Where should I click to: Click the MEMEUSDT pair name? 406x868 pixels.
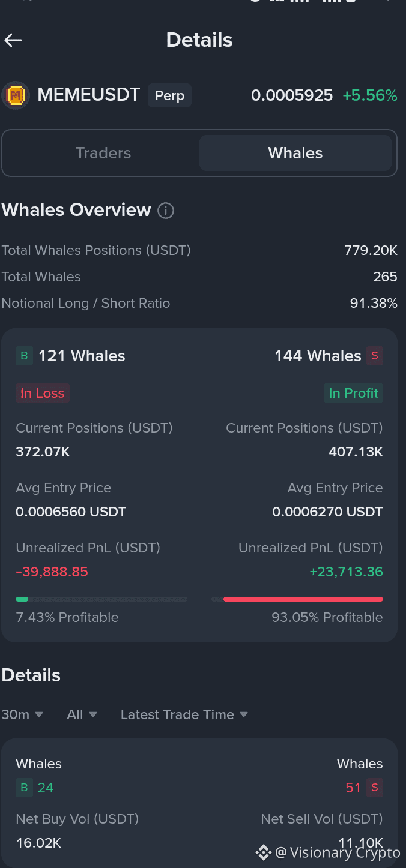[x=88, y=95]
